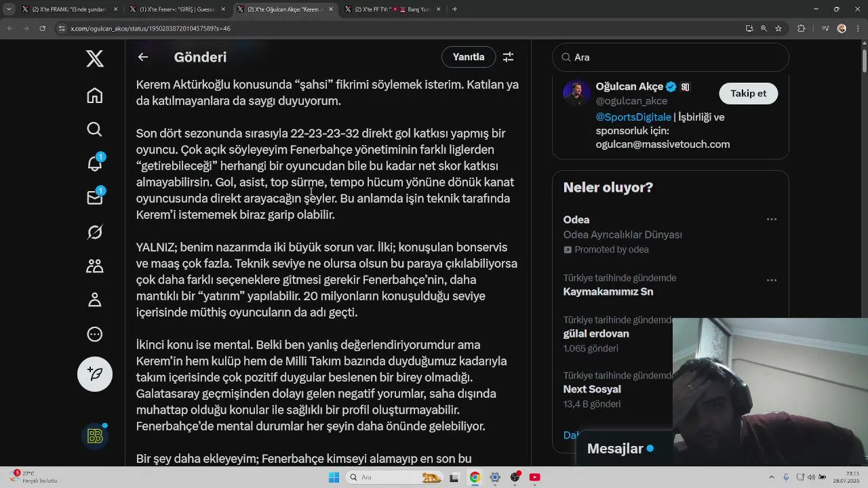This screenshot has width=868, height=488.
Task: Open Communities people icon
Action: coord(95,266)
